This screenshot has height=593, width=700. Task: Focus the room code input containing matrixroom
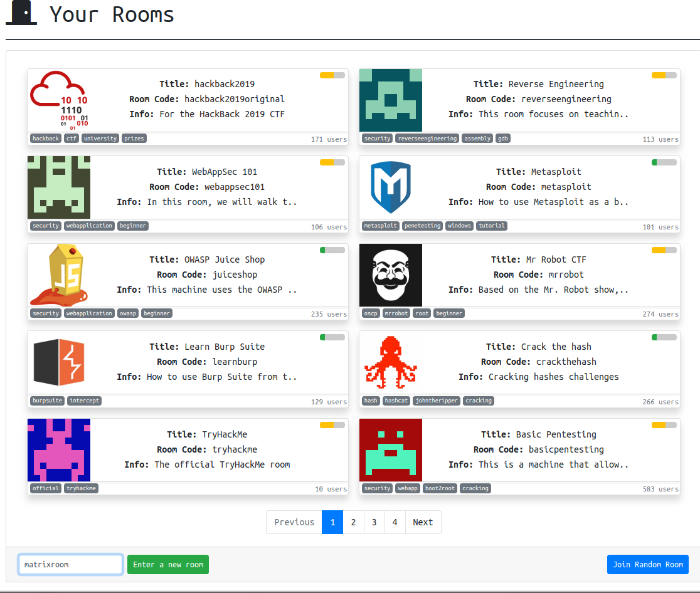click(70, 564)
